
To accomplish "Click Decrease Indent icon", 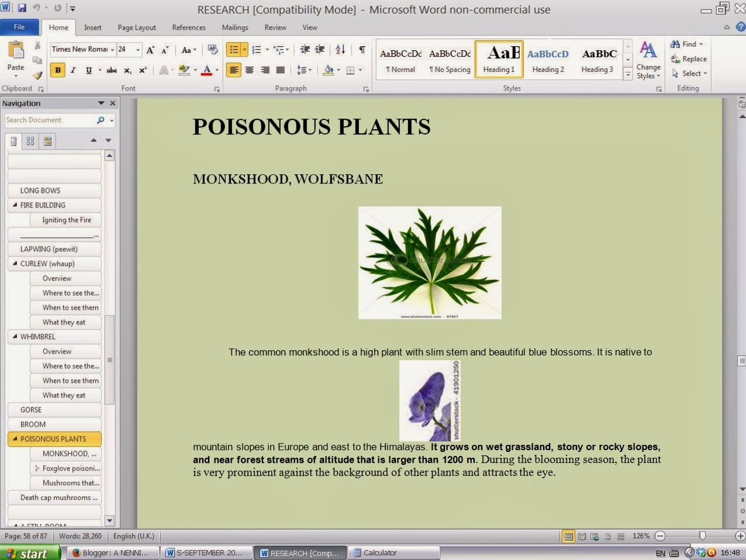I will coord(305,50).
